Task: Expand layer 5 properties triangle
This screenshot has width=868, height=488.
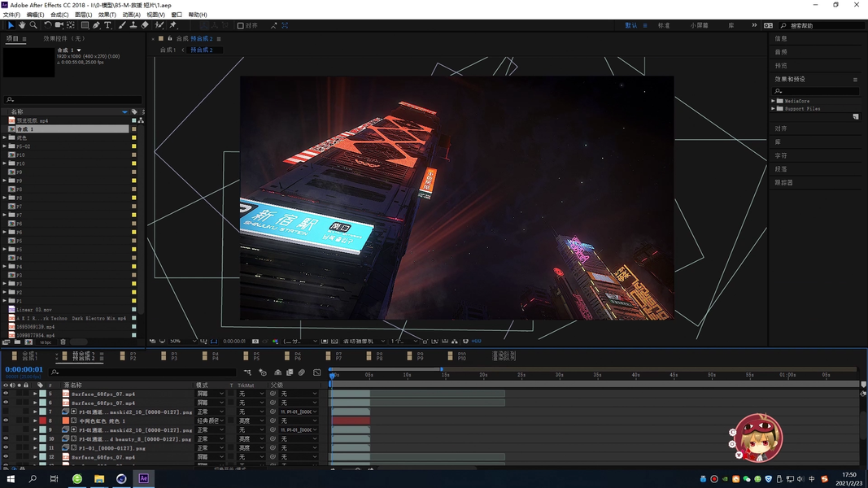Action: [35, 394]
